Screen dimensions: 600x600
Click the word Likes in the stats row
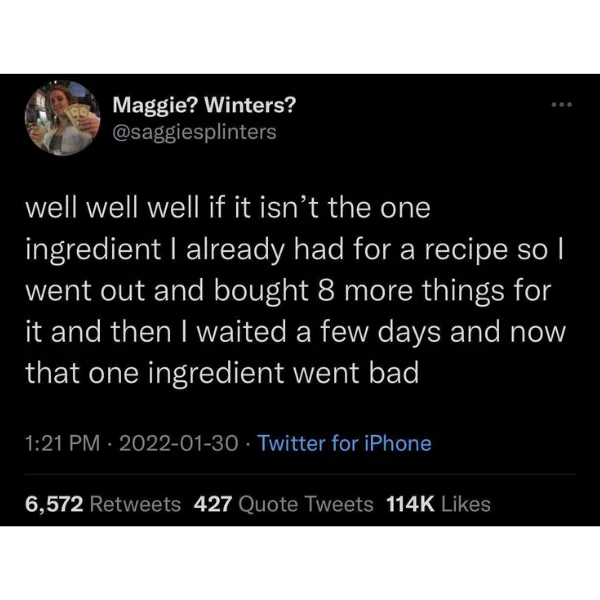tap(466, 504)
